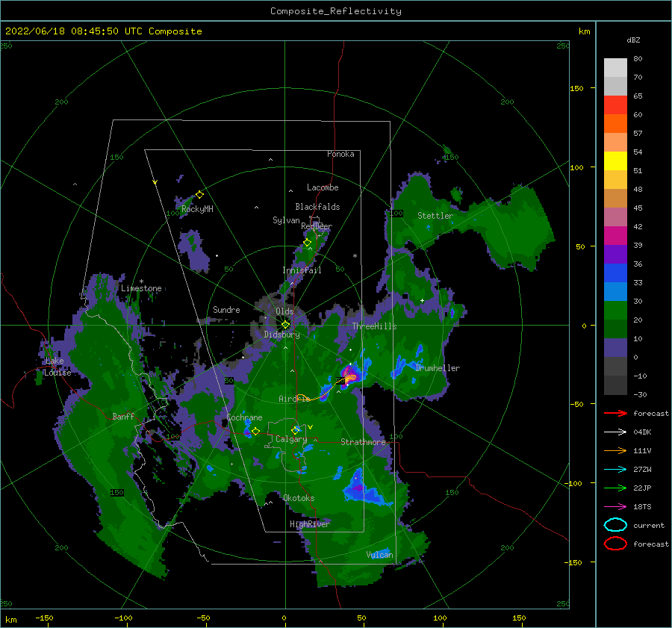Click the -150 tick on bottom axis
The height and width of the screenshot is (628, 672).
pos(45,618)
